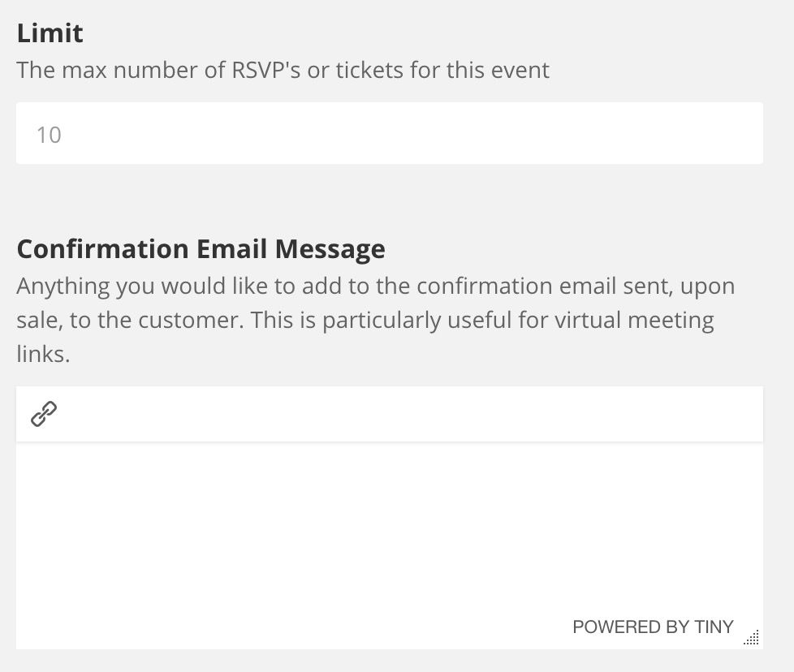Click the Confirmation Email Message heading

pyautogui.click(x=201, y=249)
